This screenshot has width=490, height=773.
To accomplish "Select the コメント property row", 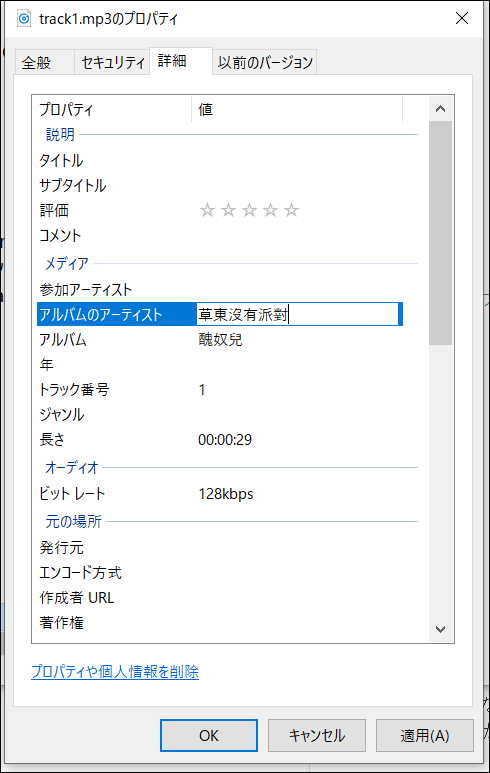I will coord(220,236).
